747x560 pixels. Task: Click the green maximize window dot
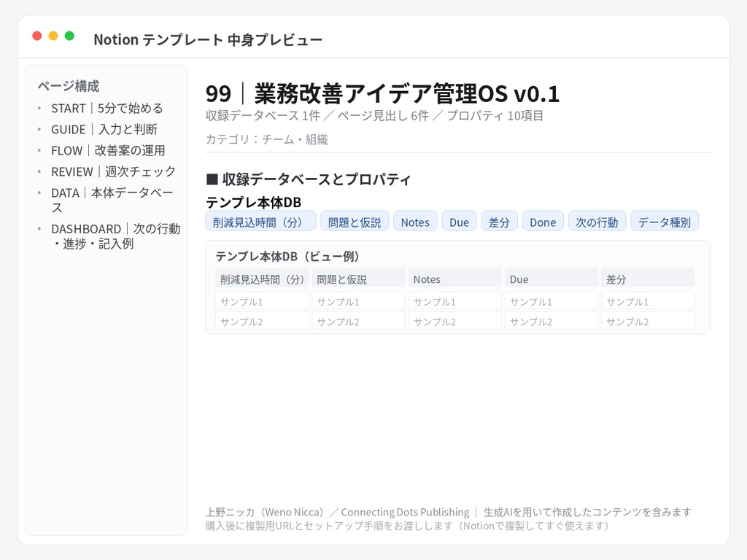pos(69,36)
